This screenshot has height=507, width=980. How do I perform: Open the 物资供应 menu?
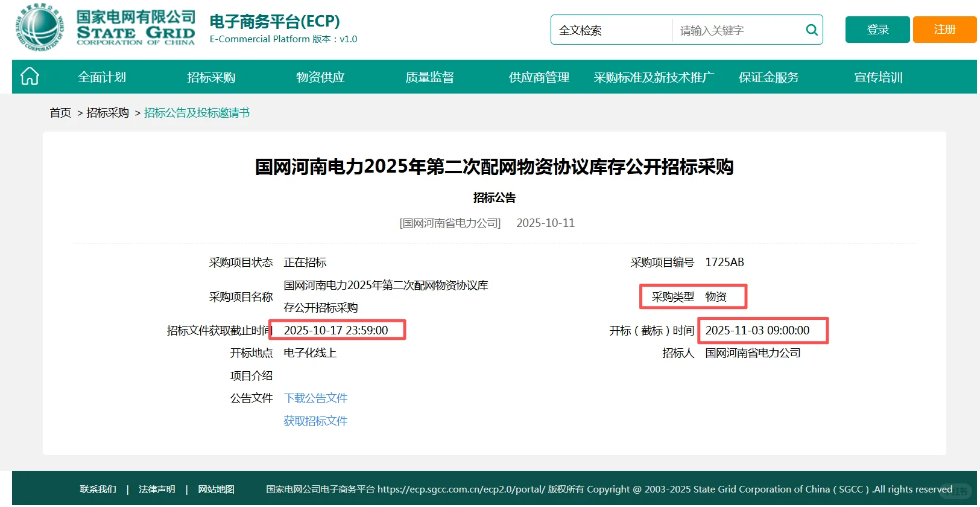coord(320,77)
